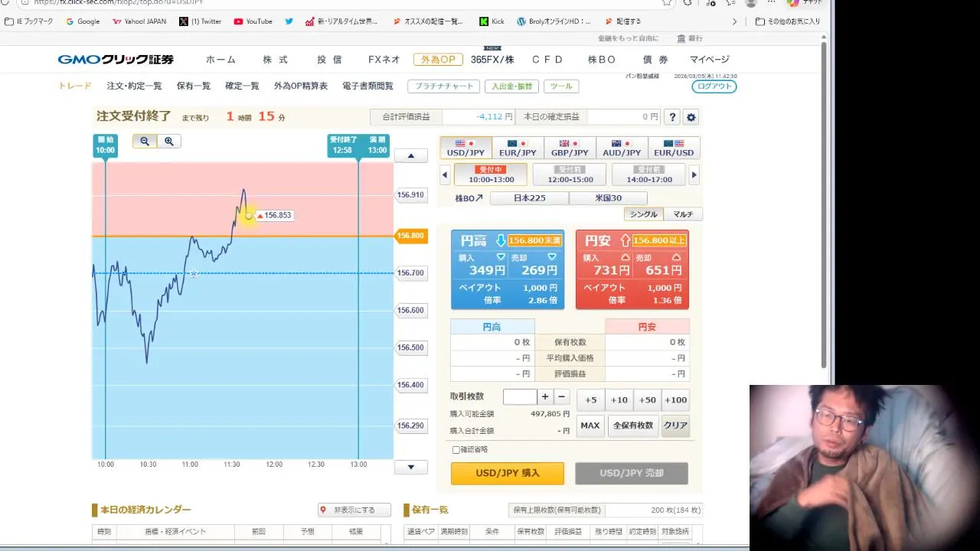The image size is (980, 551).
Task: Click the star marker on the chart
Action: coord(194,273)
